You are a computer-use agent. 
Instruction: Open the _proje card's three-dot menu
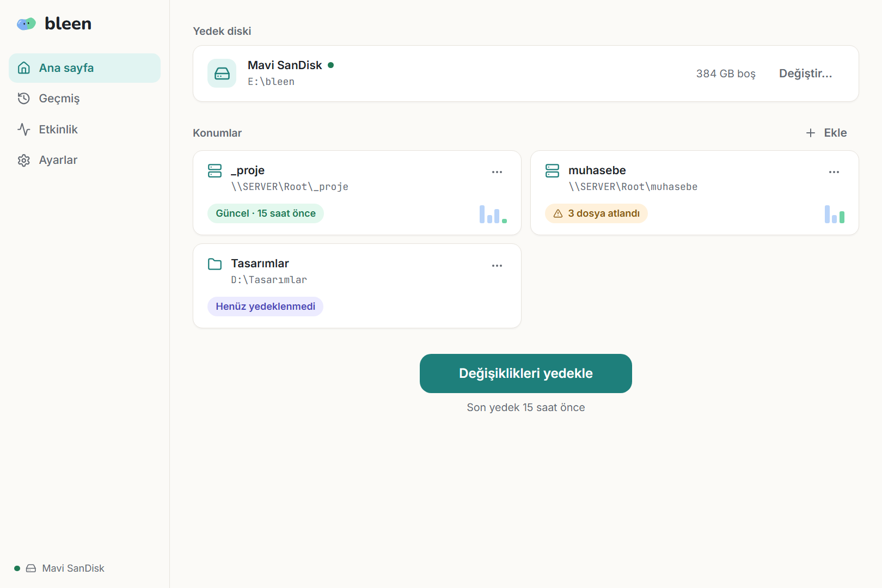pos(497,172)
